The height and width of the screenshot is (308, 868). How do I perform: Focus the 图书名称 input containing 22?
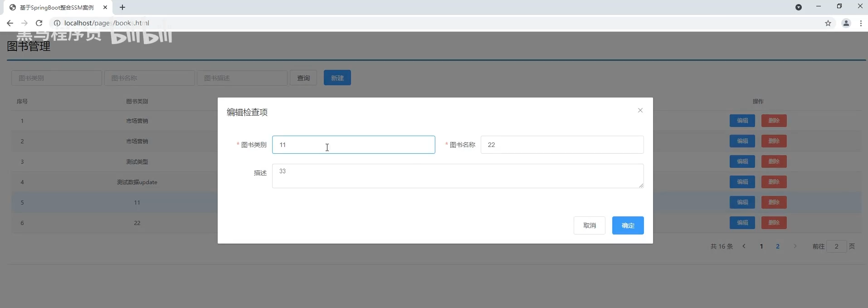click(561, 145)
